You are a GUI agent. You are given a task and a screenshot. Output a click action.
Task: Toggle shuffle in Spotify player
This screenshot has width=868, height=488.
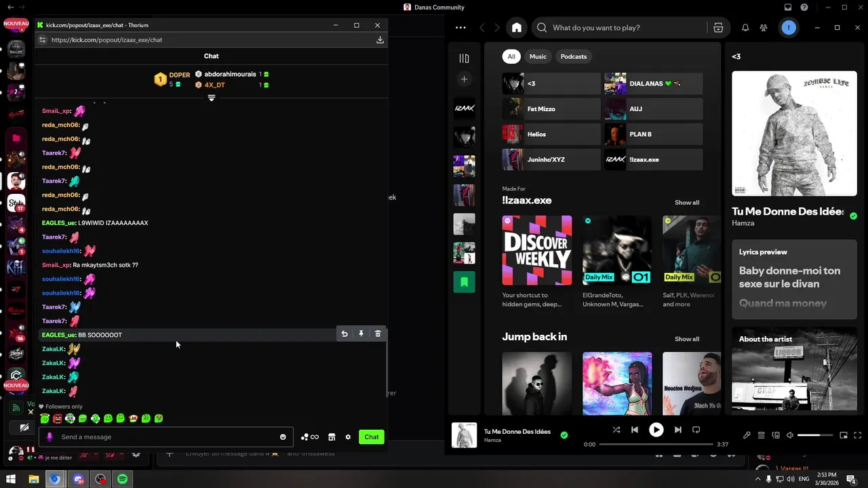point(616,430)
